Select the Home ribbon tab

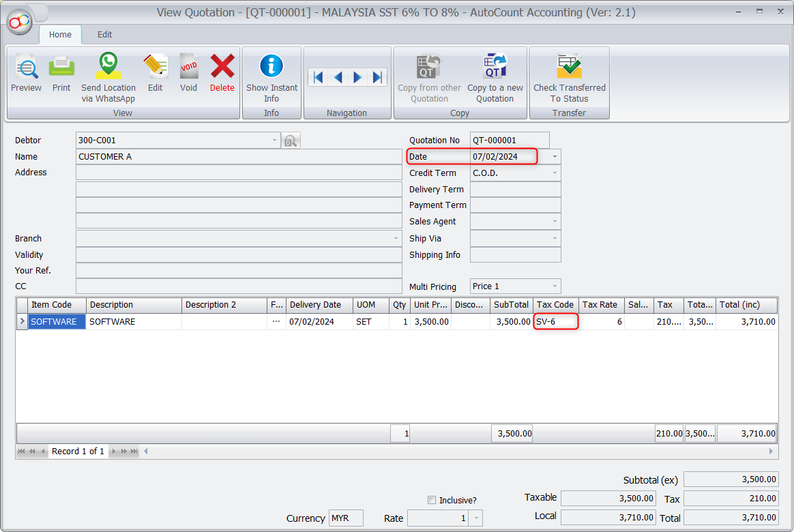coord(60,34)
